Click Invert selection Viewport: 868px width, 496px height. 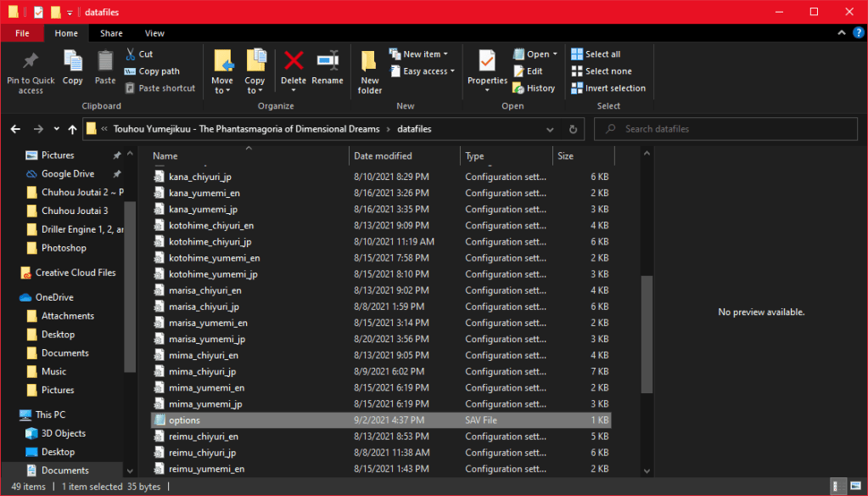(x=608, y=88)
